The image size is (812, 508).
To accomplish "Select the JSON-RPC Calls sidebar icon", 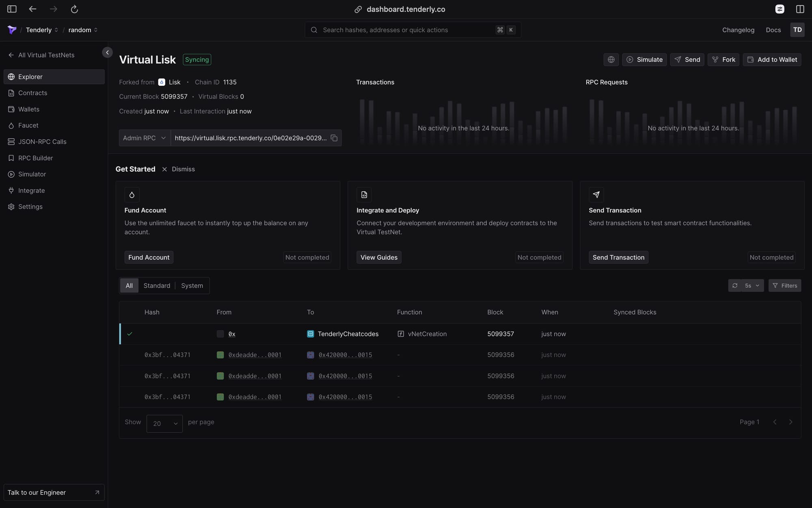I will pos(11,141).
